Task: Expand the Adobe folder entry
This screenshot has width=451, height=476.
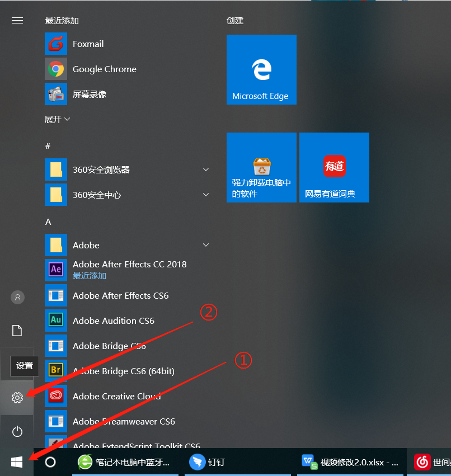Action: pos(206,245)
